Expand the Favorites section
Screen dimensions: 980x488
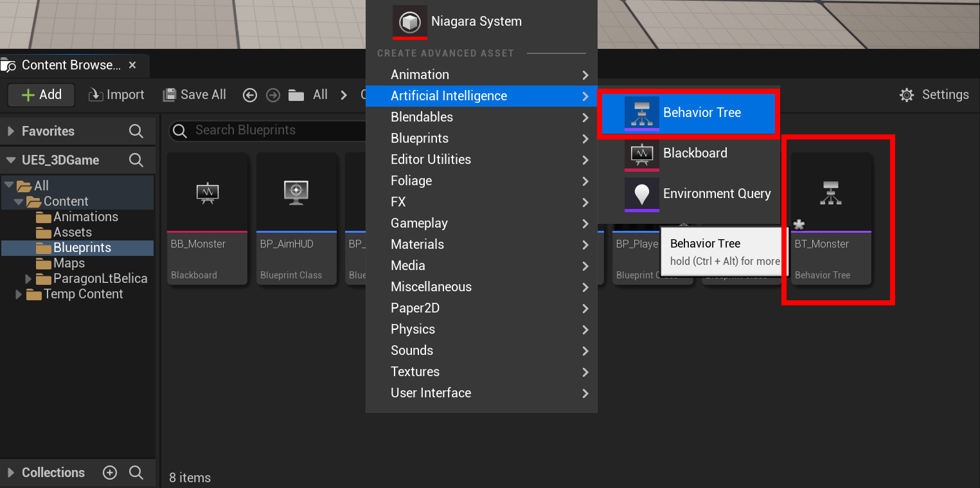tap(10, 131)
